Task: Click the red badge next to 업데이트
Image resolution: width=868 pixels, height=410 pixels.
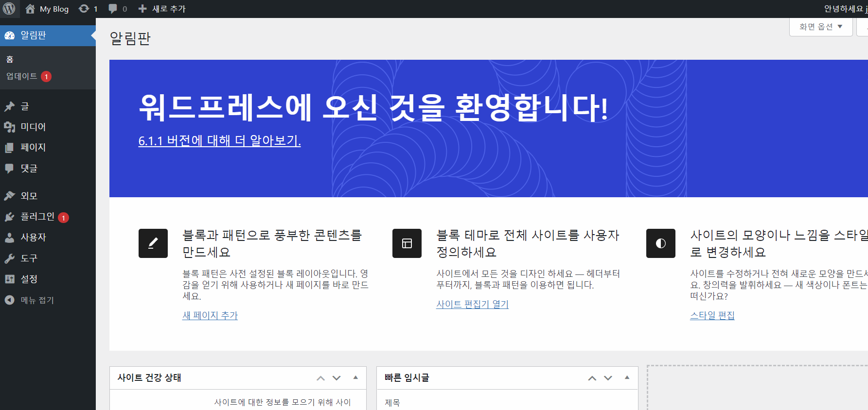Action: click(46, 77)
